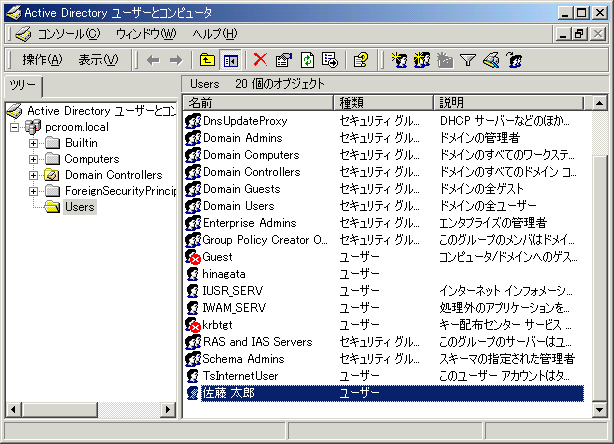Click the red X Delete toolbar icon

point(260,60)
